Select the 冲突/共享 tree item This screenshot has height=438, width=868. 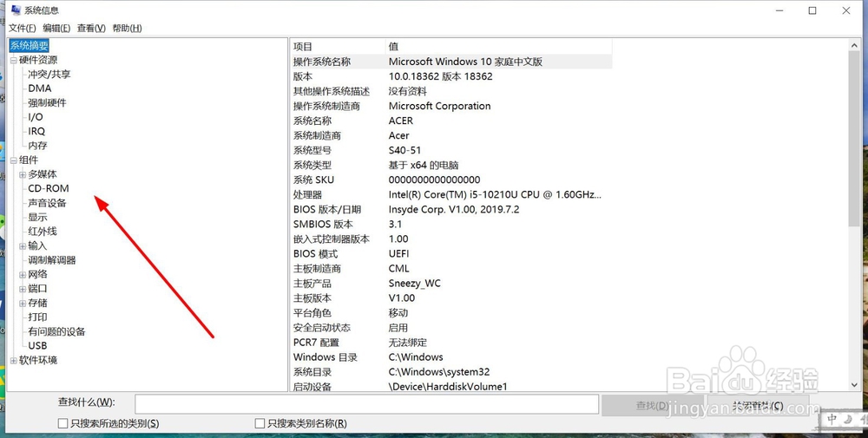[49, 74]
